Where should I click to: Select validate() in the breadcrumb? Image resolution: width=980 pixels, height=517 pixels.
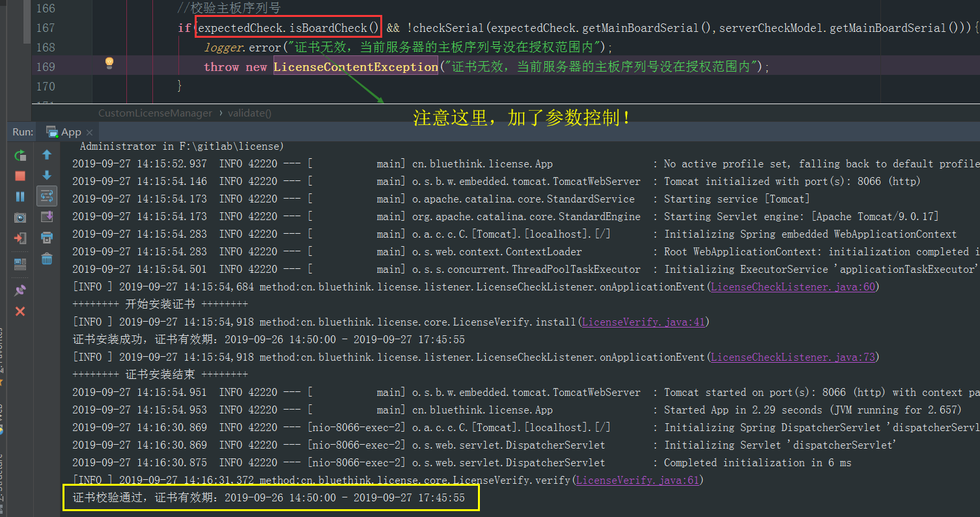coord(249,113)
